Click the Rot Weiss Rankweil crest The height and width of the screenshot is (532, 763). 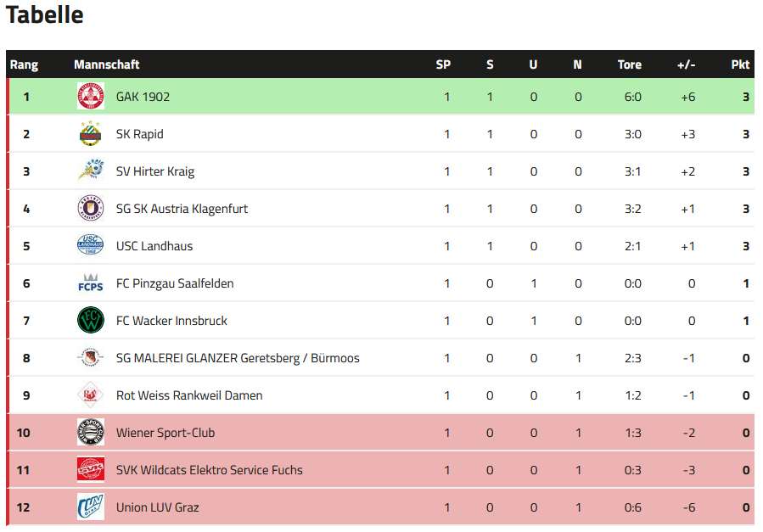[91, 395]
